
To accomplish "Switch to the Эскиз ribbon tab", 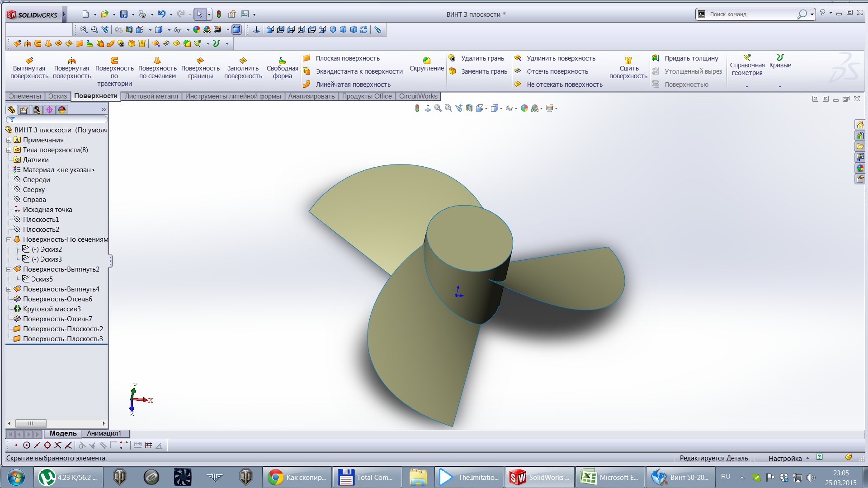I will pyautogui.click(x=57, y=96).
